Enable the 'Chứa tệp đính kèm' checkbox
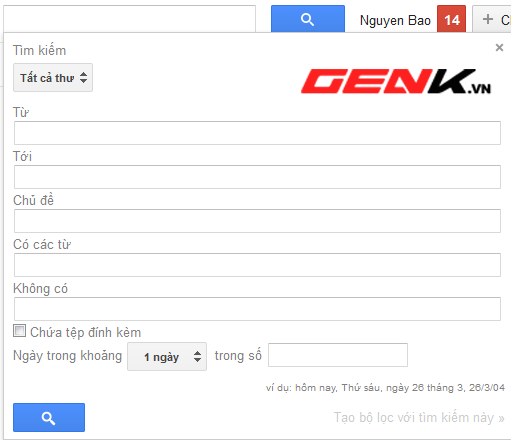 click(19, 331)
